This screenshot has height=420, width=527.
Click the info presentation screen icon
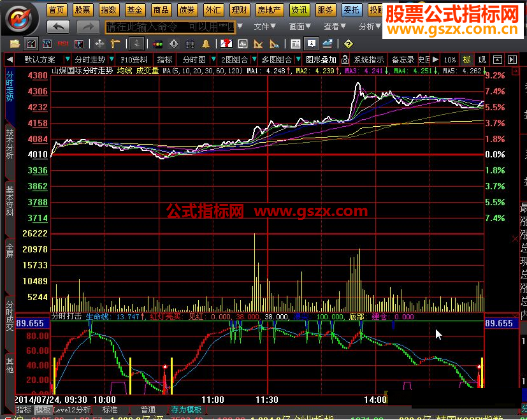311,44
